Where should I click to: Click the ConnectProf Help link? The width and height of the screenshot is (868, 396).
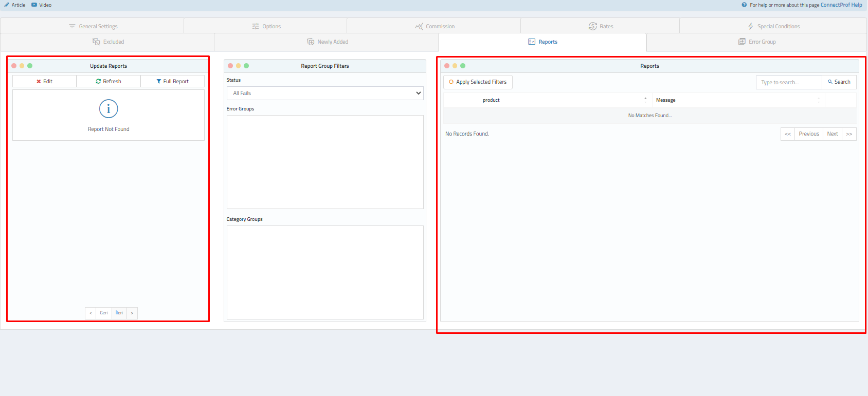click(x=841, y=5)
